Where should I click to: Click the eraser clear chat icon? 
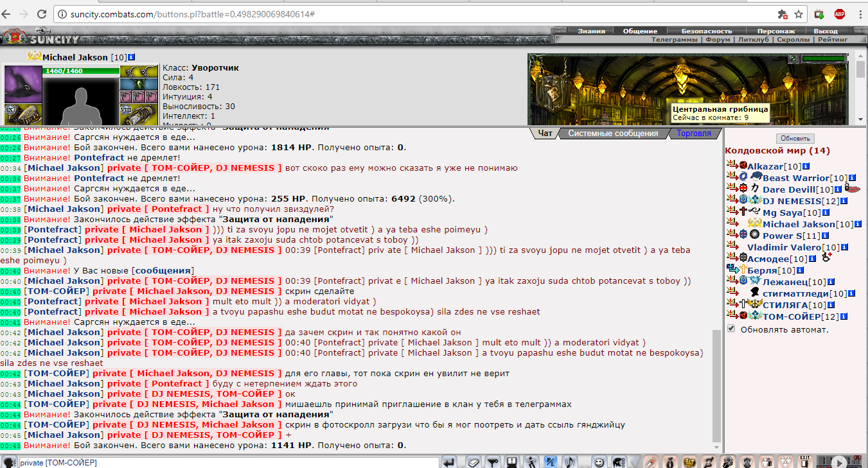click(474, 462)
